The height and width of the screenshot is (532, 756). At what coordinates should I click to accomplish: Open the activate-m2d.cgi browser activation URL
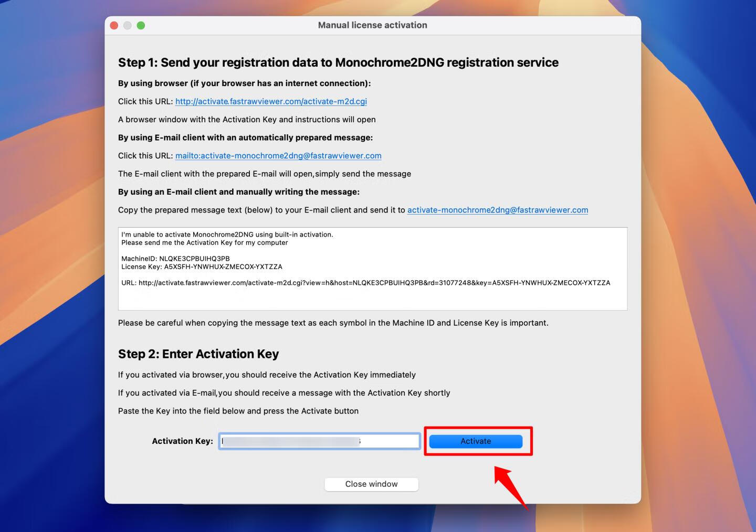(x=271, y=101)
